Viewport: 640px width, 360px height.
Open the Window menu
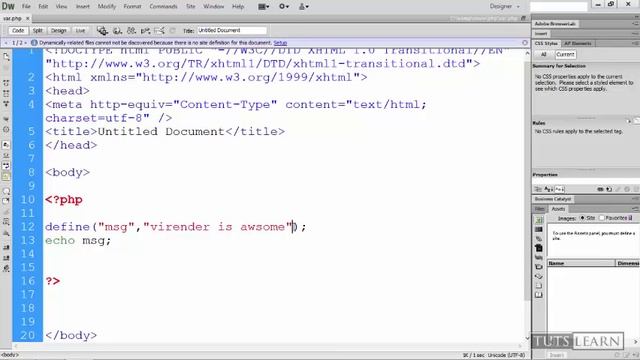coord(213,7)
